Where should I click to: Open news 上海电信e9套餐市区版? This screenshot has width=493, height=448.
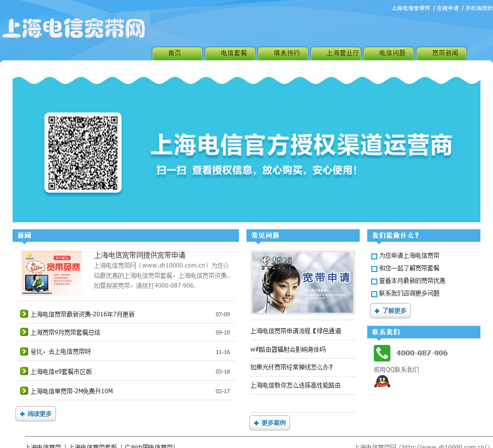(x=61, y=372)
